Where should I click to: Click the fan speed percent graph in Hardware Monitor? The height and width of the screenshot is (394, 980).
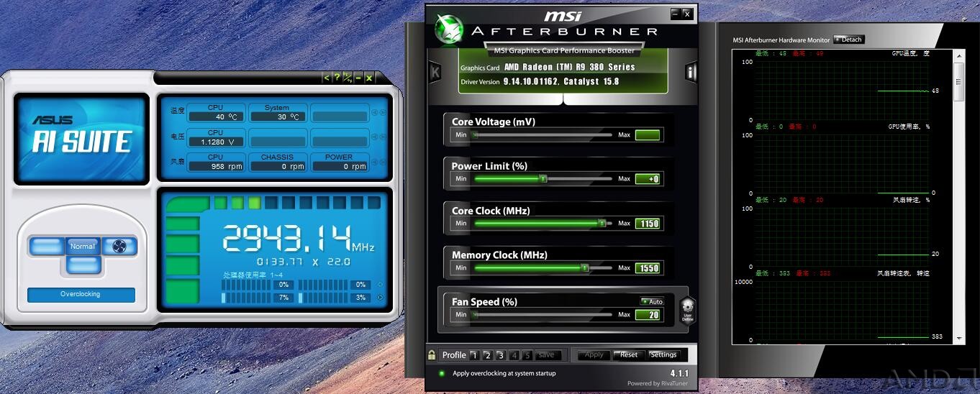842,238
